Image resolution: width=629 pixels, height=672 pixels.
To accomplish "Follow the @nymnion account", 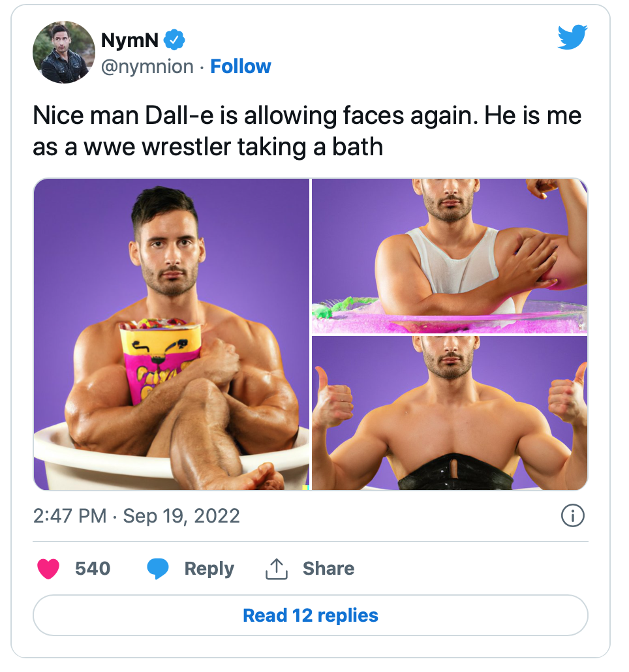I will coord(240,67).
